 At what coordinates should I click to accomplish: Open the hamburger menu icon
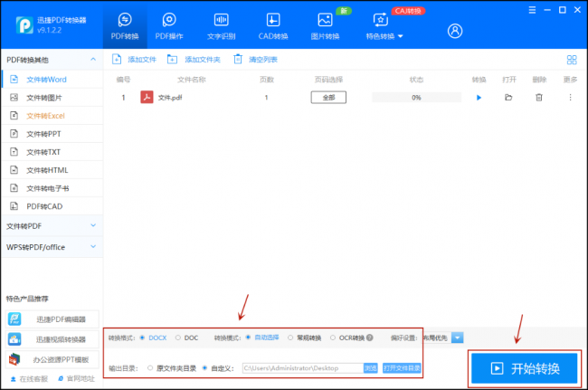tap(532, 10)
